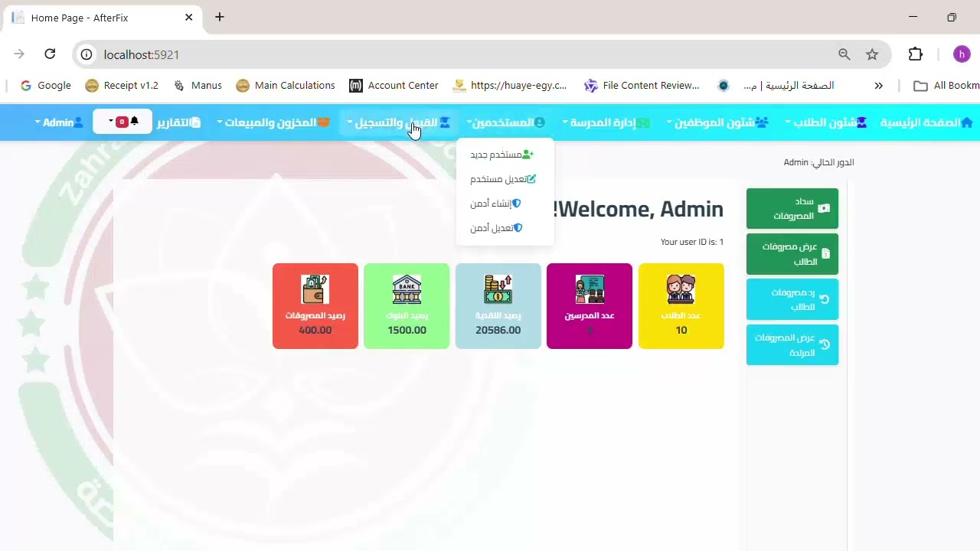
Task: Click the student count value 10
Action: click(x=681, y=330)
